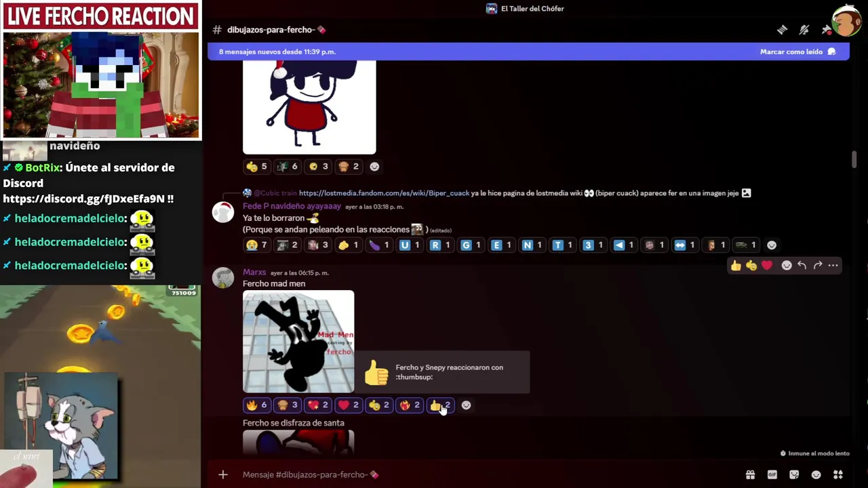Toggle letter E reaction
Image resolution: width=868 pixels, height=488 pixels.
tap(501, 245)
